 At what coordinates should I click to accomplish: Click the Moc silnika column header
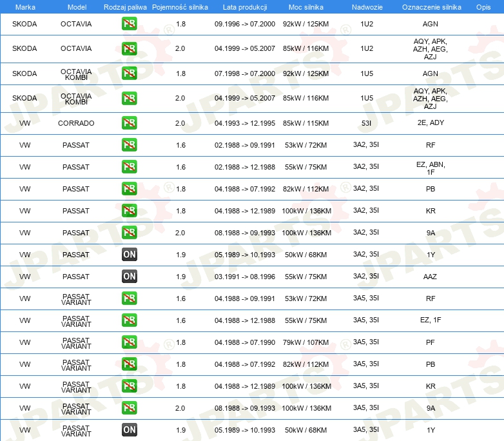coord(306,7)
